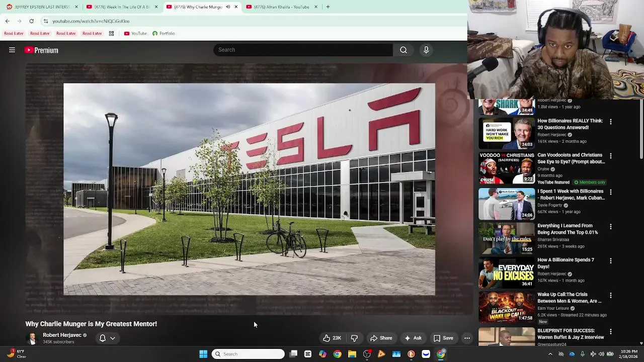Open Can Voodooists and Christians thumbnail

[507, 167]
